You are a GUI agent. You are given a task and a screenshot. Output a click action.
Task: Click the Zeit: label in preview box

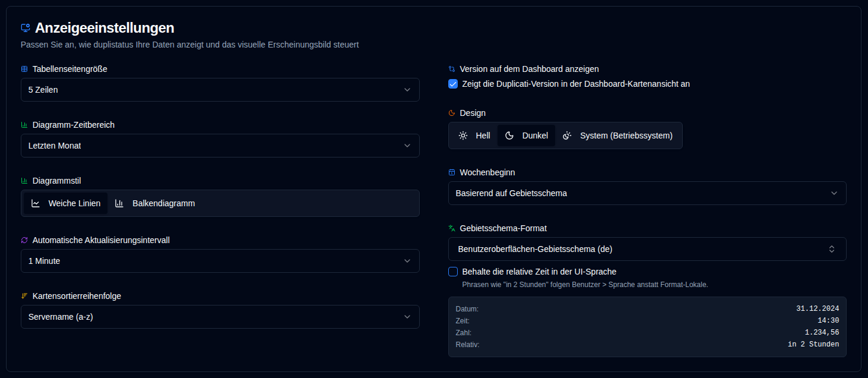[x=462, y=321]
